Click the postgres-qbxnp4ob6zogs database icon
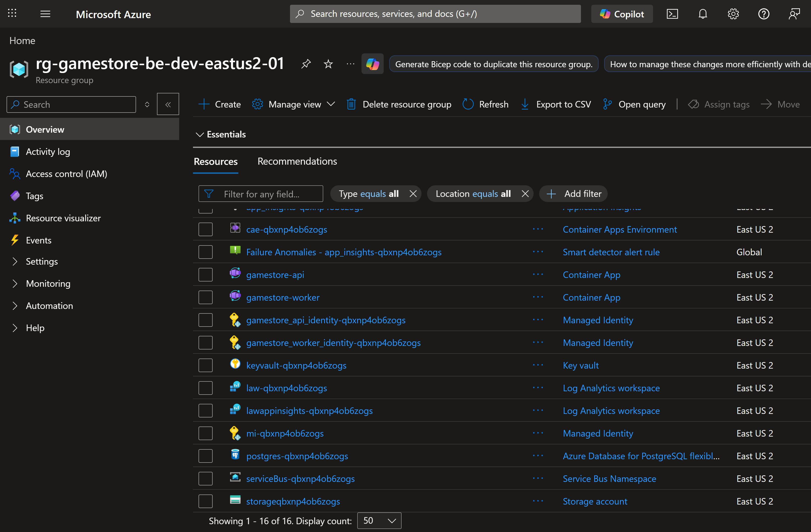The width and height of the screenshot is (811, 532). tap(235, 454)
